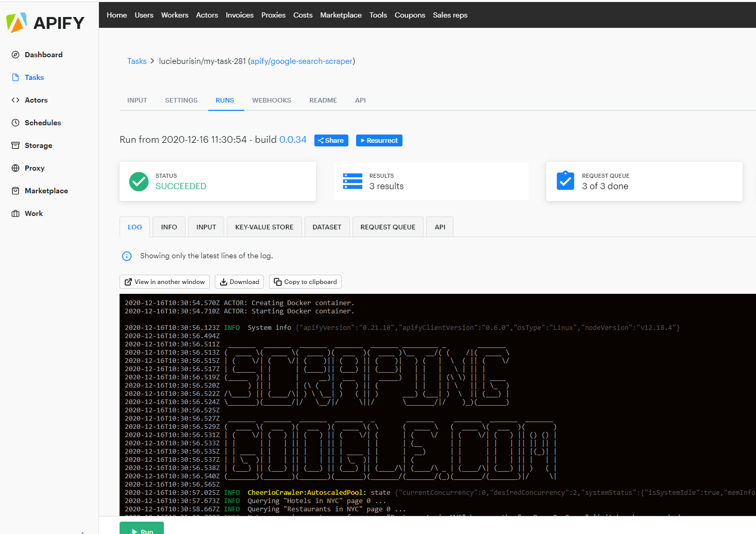Viewport: 756px width, 534px height.
Task: Switch to the SETTINGS tab
Action: pyautogui.click(x=181, y=101)
